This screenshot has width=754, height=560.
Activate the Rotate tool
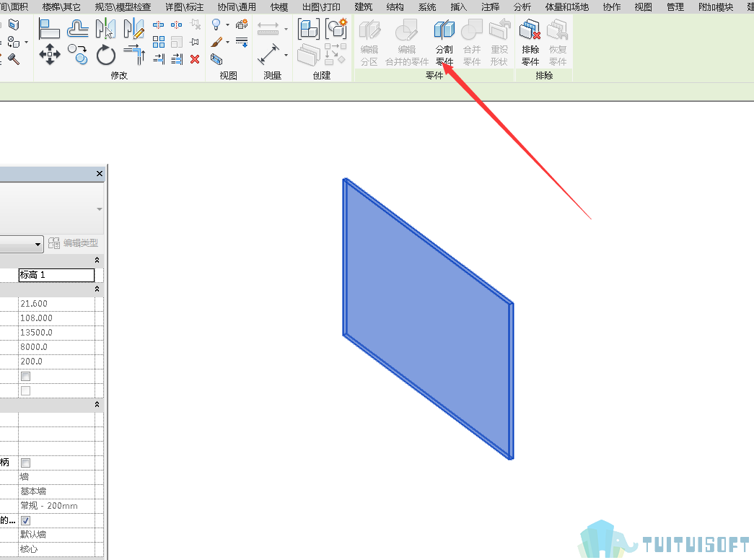(x=106, y=55)
